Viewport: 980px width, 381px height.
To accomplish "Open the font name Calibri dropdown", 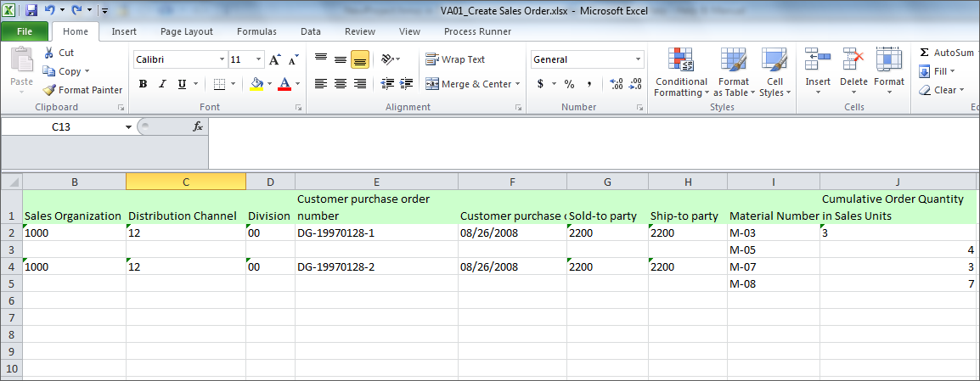I will [x=222, y=60].
